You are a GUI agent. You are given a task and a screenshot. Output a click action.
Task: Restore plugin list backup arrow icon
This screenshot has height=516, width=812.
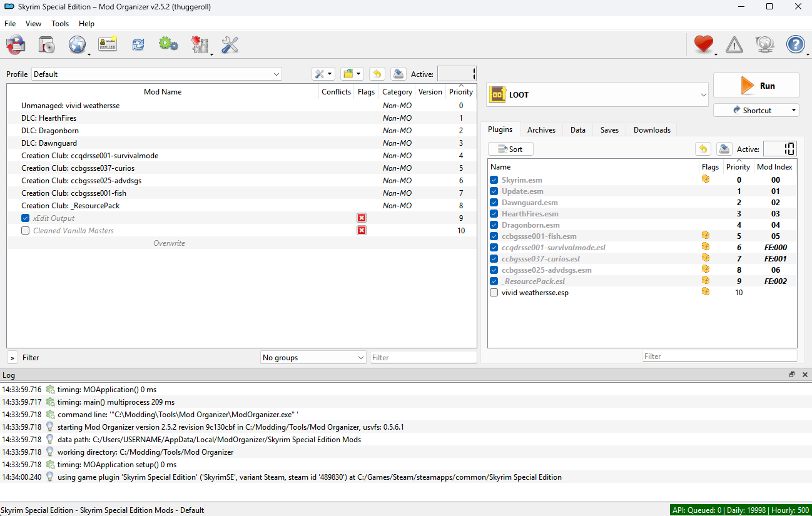tap(703, 149)
